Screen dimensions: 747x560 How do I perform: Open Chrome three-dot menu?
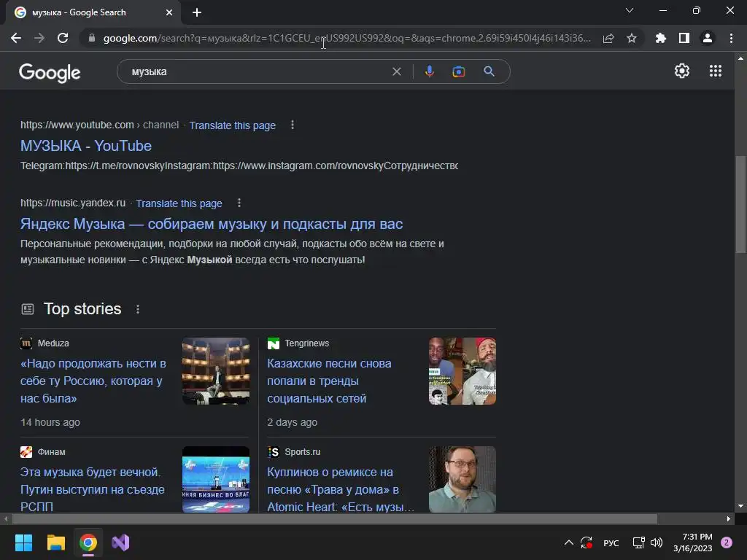[x=731, y=38]
